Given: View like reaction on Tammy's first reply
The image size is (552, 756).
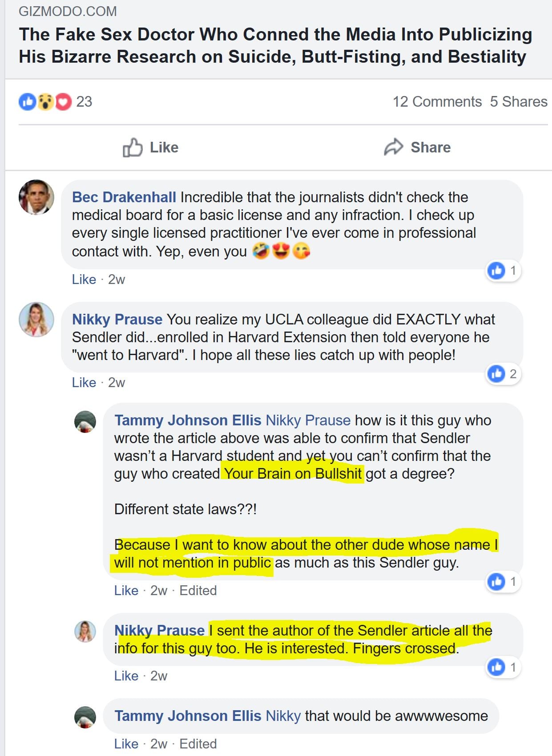Looking at the screenshot, I should pos(503,581).
